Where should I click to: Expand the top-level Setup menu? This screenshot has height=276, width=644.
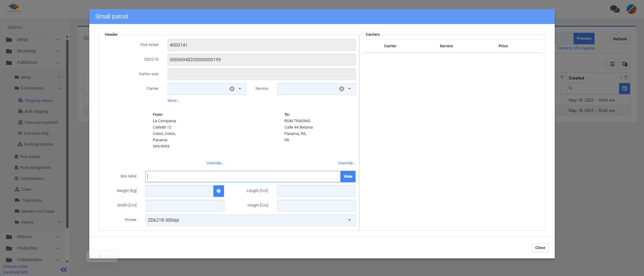(33, 39)
